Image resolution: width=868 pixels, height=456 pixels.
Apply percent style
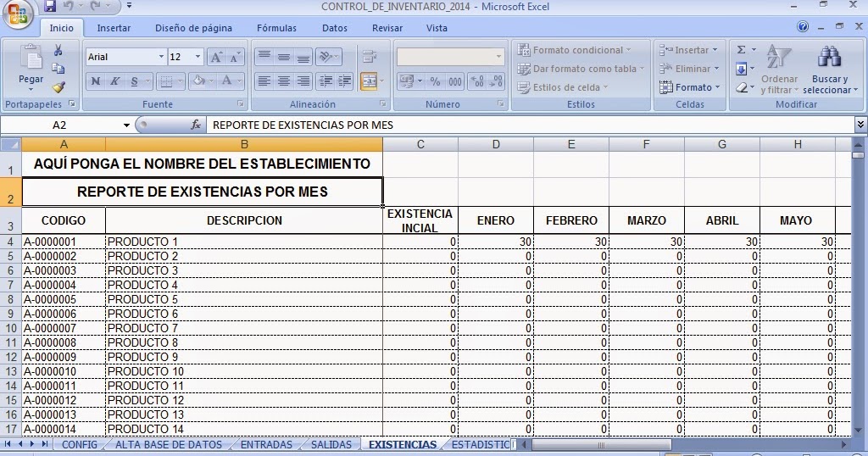point(435,81)
